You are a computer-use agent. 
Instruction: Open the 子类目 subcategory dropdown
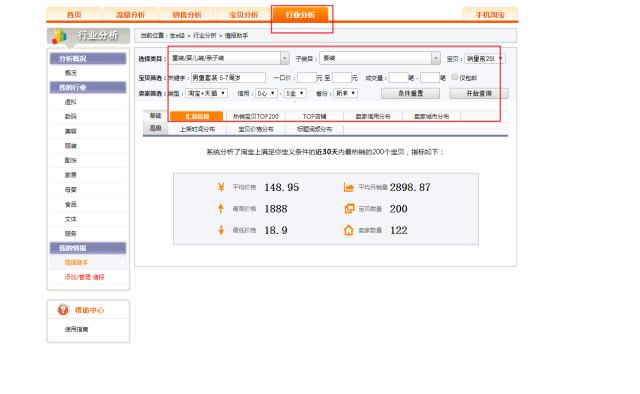[x=380, y=58]
